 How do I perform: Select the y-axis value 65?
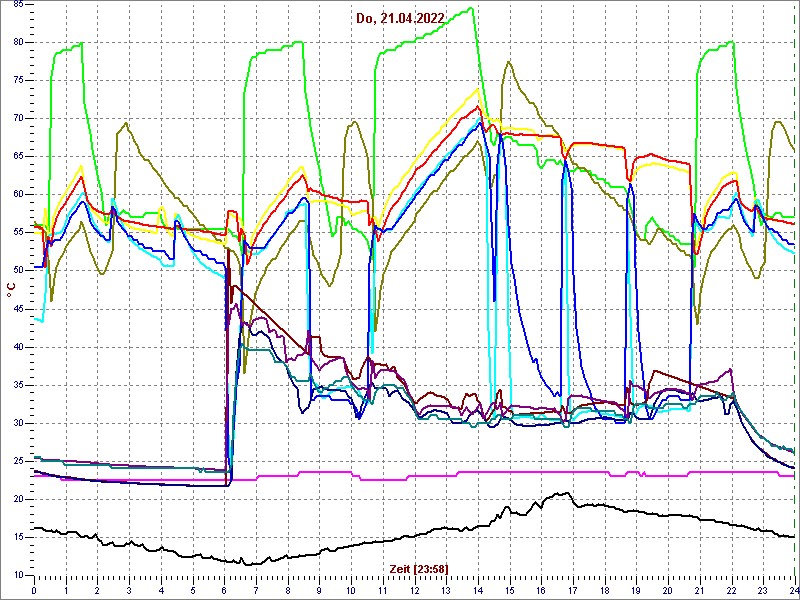pos(17,157)
